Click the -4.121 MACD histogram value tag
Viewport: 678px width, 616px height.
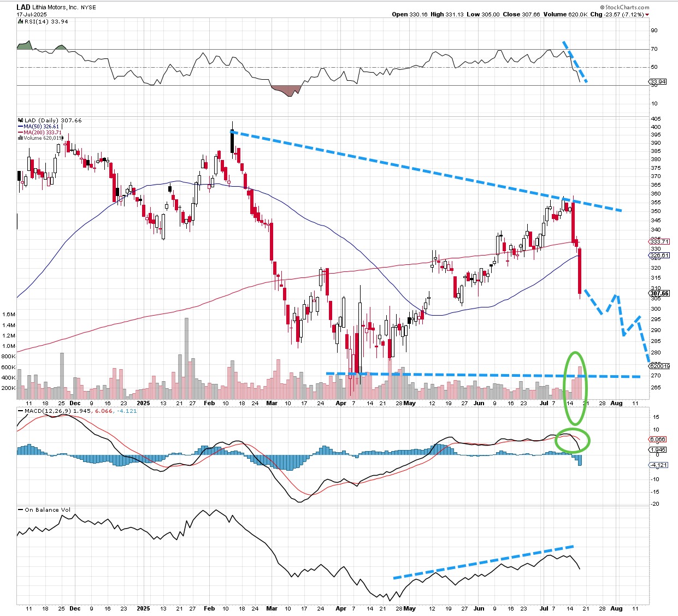(x=658, y=465)
